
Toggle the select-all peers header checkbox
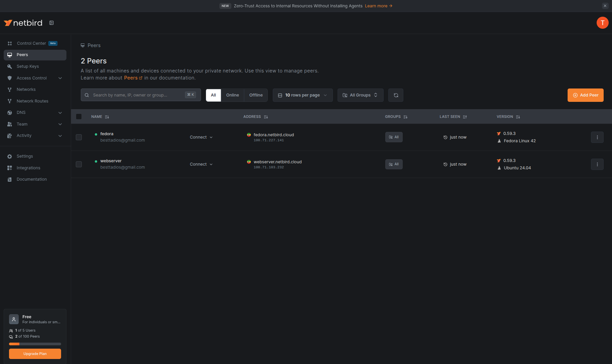tap(79, 117)
